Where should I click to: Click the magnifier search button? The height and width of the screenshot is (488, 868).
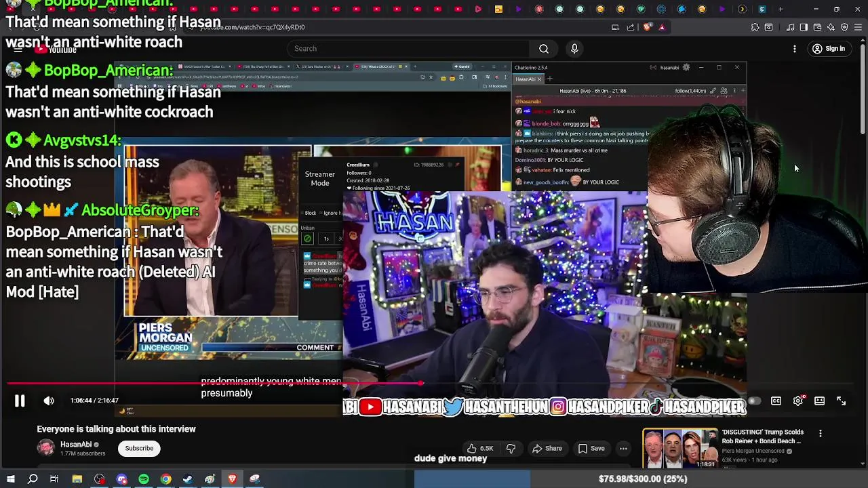[x=544, y=49]
